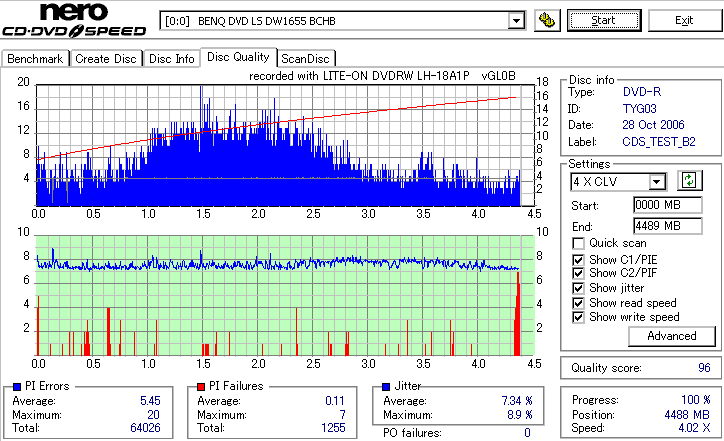Toggle the Show C1/PIE checkbox
The height and width of the screenshot is (441, 724).
578,260
